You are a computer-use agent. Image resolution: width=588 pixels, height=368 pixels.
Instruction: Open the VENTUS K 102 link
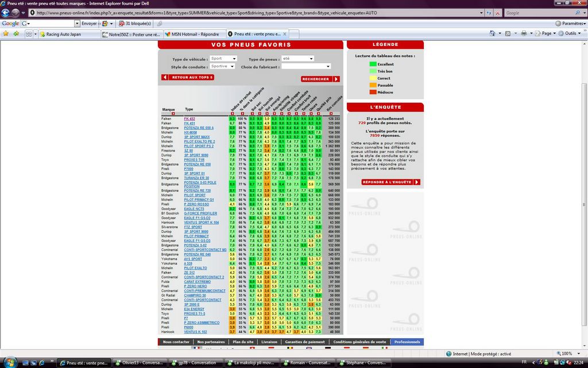(x=195, y=332)
